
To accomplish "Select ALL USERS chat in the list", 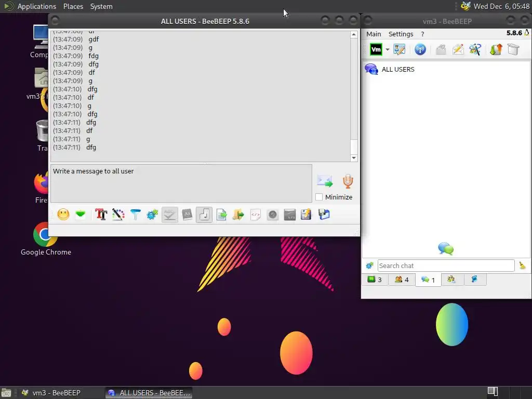I will [446, 69].
